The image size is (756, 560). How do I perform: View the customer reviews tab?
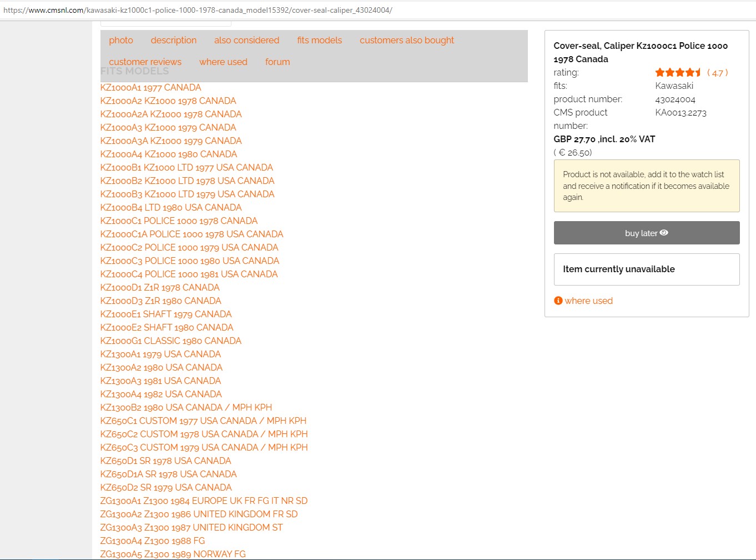[x=145, y=62]
